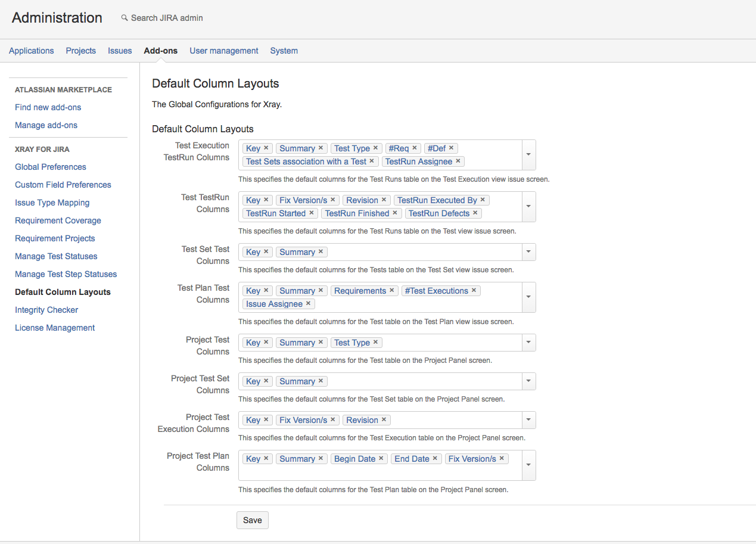The height and width of the screenshot is (544, 756).
Task: Remove Summary tag from Project Test Set Columns
Action: click(x=321, y=381)
